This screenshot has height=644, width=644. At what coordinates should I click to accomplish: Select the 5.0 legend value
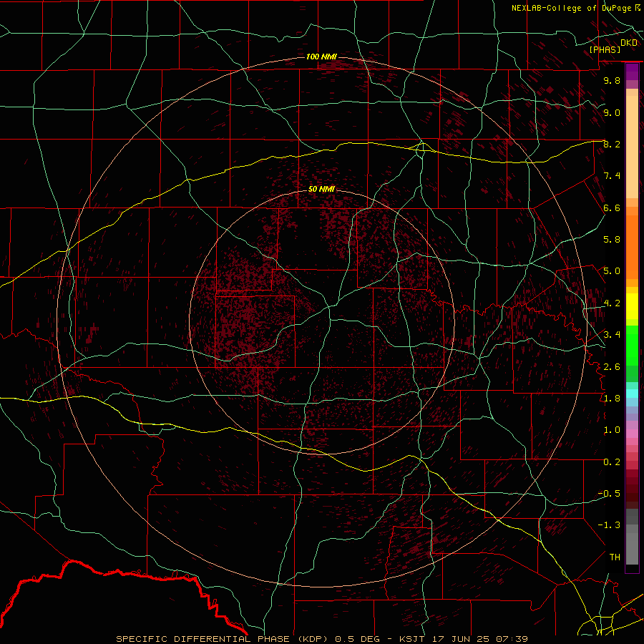pyautogui.click(x=612, y=271)
